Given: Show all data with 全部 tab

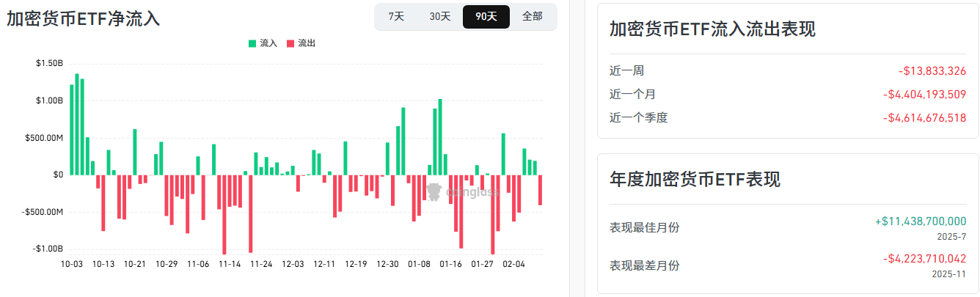Looking at the screenshot, I should (x=532, y=17).
